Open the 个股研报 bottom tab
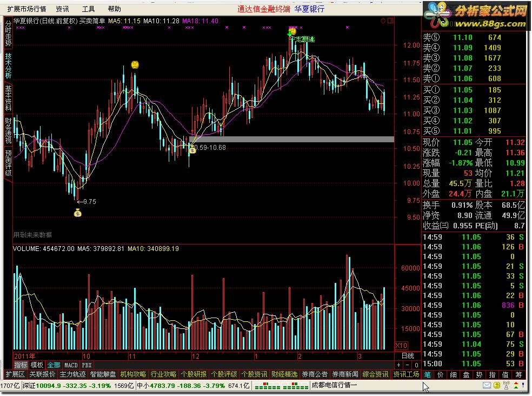532x396 pixels. [194, 374]
